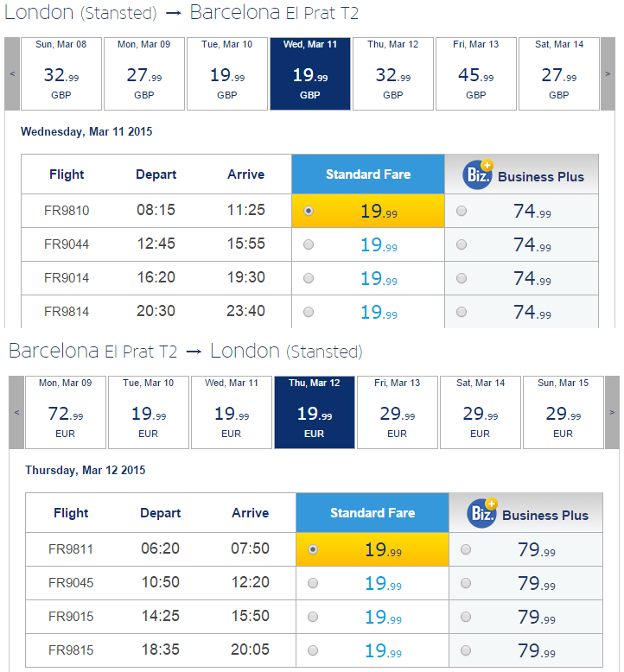The height and width of the screenshot is (672, 624).
Task: Select Business Plus fare for flight FR9045
Action: [x=466, y=583]
